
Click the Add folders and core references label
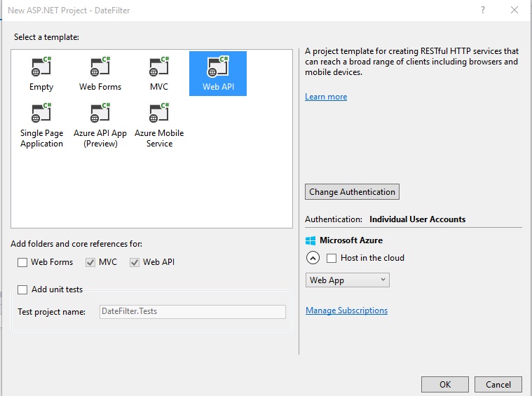click(76, 244)
